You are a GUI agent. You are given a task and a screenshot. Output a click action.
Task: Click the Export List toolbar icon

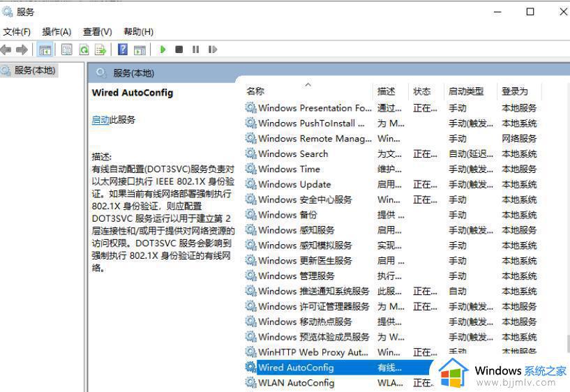pyautogui.click(x=100, y=50)
